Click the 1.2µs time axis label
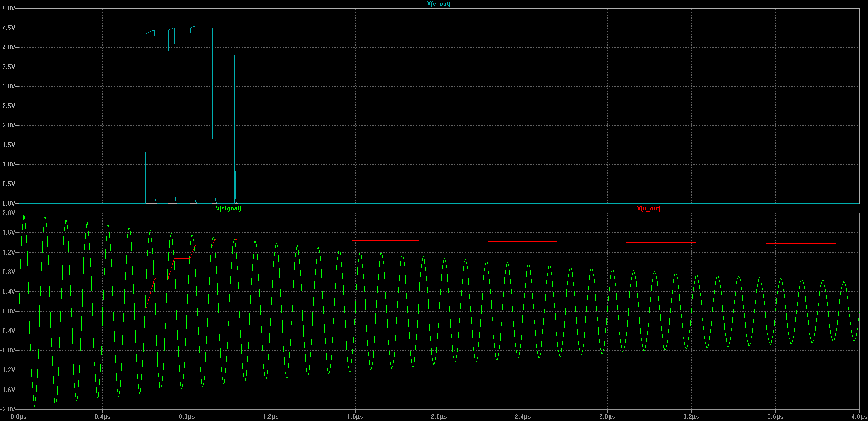 271,416
